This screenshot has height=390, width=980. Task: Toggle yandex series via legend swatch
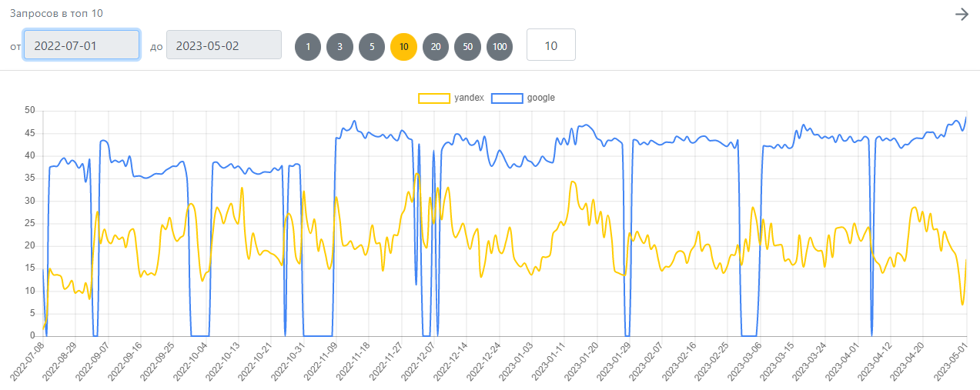click(434, 98)
